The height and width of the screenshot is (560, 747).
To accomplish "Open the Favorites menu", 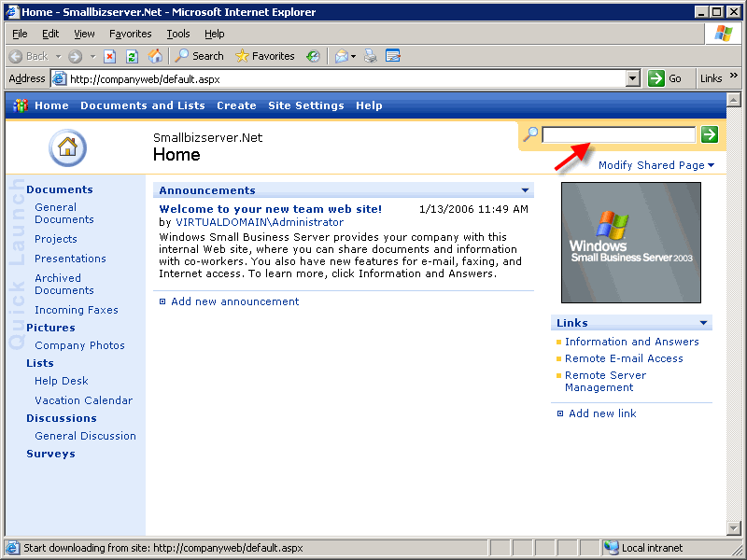I will coord(130,34).
